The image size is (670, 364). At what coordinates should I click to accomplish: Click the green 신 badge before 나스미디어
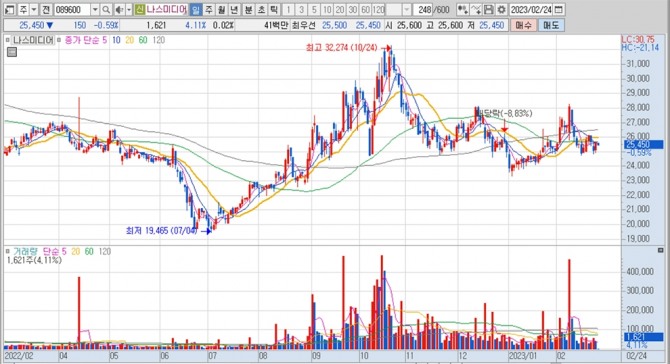[139, 9]
